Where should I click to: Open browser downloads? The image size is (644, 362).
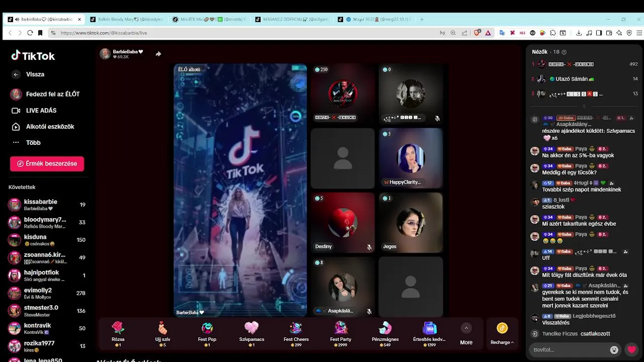579,33
